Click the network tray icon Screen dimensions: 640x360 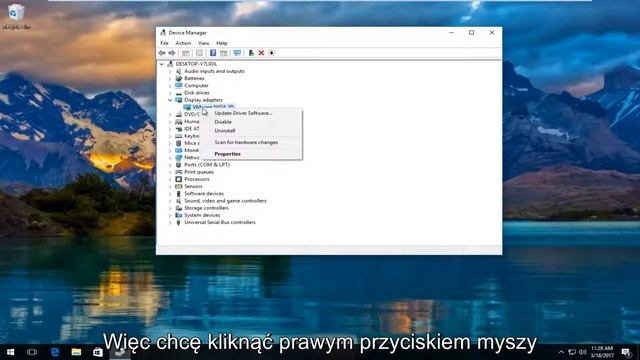pos(572,352)
